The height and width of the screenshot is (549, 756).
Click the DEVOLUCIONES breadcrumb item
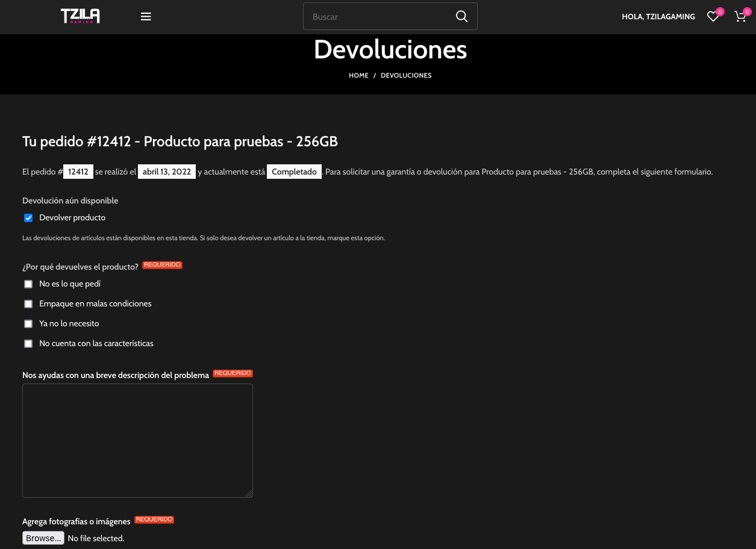click(406, 75)
